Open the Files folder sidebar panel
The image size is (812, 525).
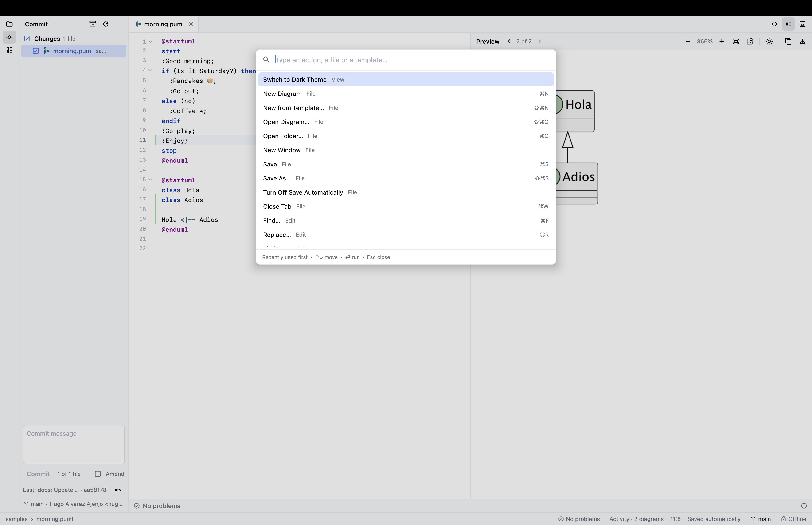coord(10,24)
